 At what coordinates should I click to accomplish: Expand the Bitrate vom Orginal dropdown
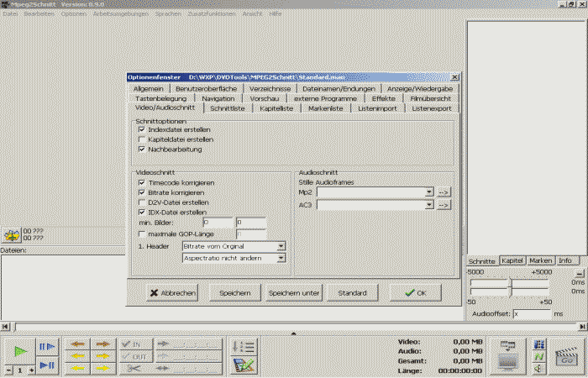click(281, 246)
